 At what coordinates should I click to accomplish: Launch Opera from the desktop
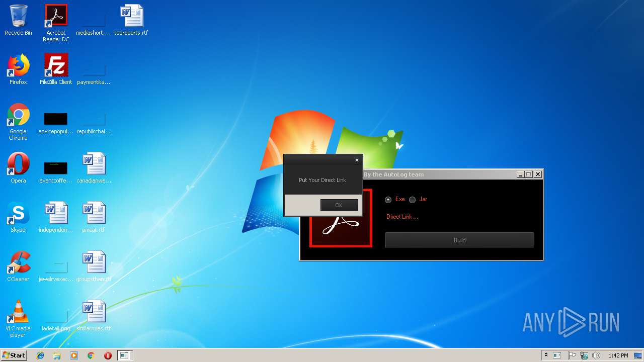coord(18,168)
